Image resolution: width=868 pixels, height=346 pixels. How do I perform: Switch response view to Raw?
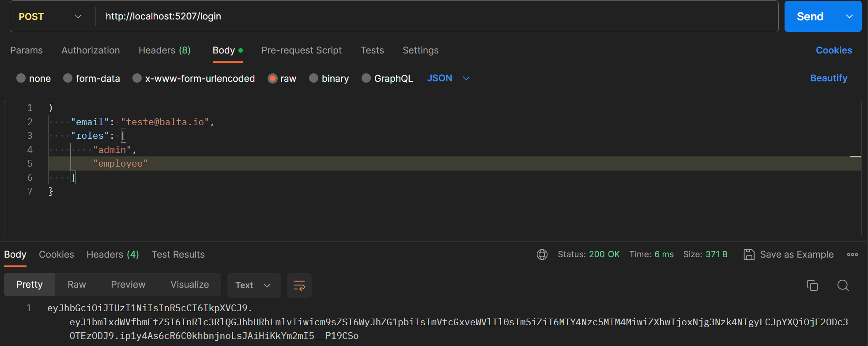(x=77, y=285)
